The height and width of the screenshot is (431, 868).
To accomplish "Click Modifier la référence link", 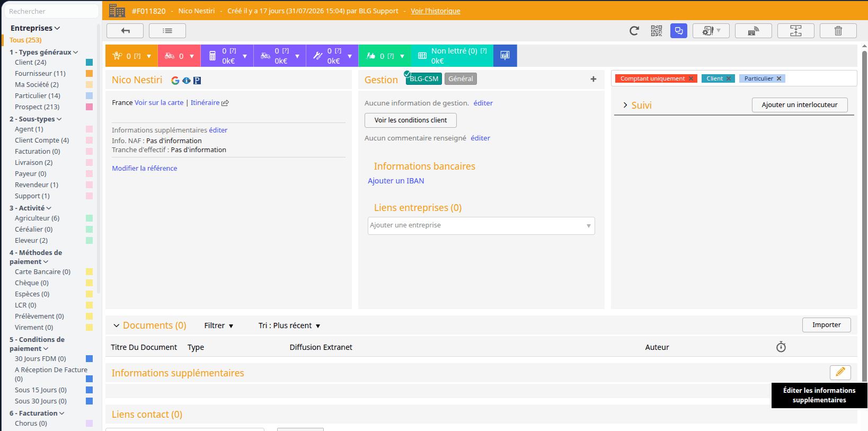I will point(145,168).
